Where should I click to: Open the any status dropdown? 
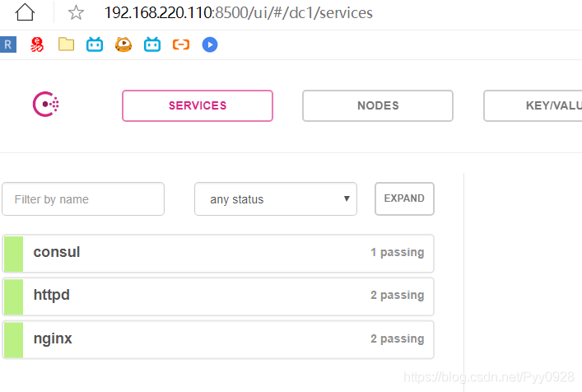click(276, 199)
